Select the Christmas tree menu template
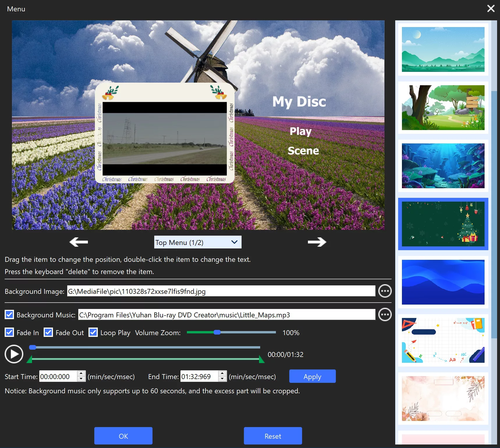Viewport: 500px width, 448px height. pos(443,224)
